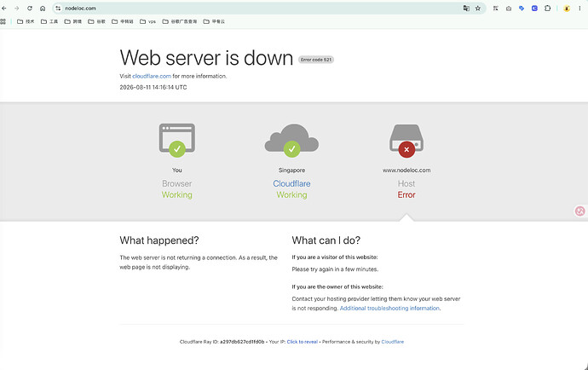Viewport: 588px width, 370px height.
Task: Click the browser forward arrow
Action: (16, 9)
